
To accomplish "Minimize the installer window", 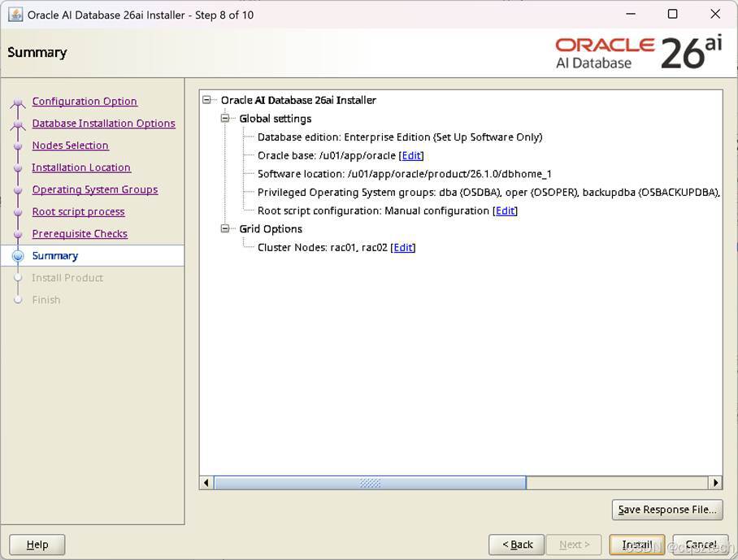I will coord(631,15).
